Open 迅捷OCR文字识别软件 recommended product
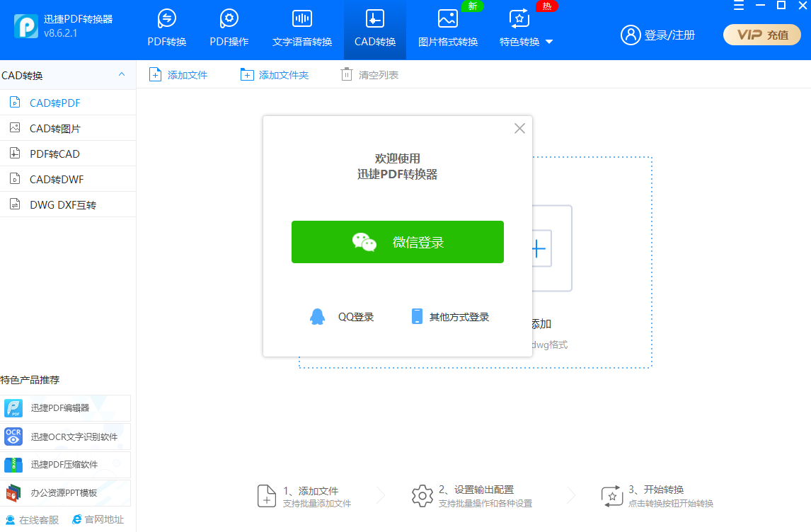Image resolution: width=811 pixels, height=532 pixels. (65, 436)
